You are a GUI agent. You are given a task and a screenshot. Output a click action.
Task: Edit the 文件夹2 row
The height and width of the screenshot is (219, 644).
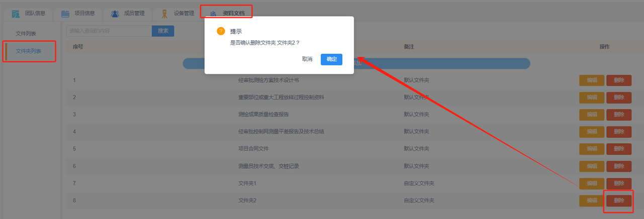[x=592, y=200]
